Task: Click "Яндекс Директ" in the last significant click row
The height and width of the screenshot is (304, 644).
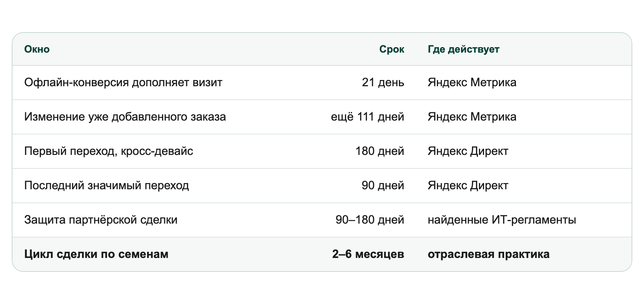Action: click(x=468, y=186)
